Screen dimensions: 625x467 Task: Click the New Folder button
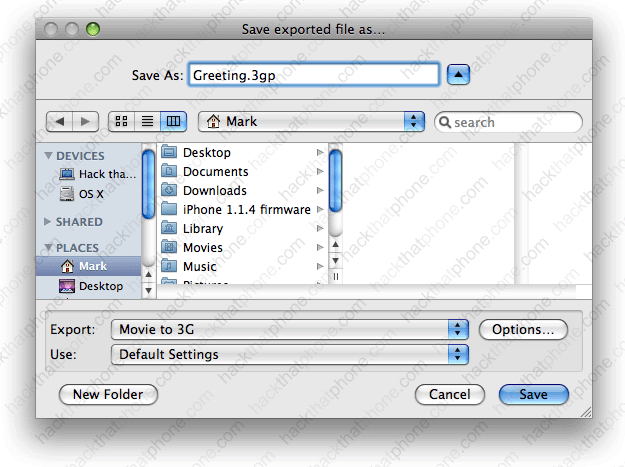108,394
